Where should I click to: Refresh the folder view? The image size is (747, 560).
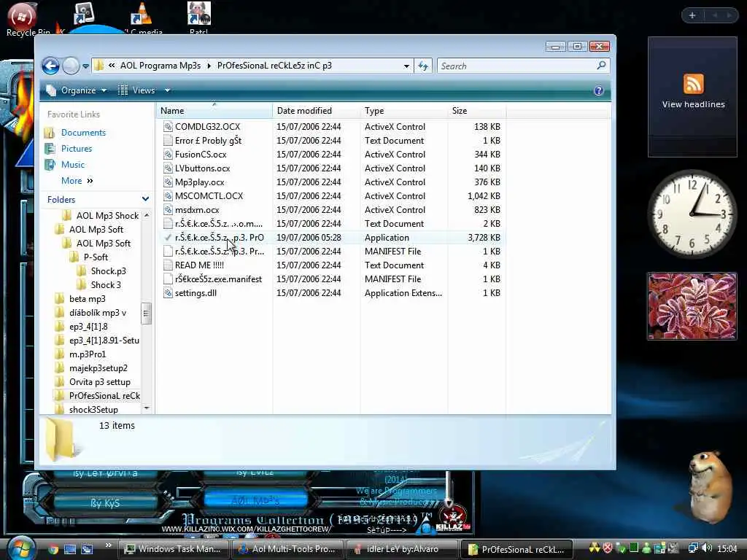(x=423, y=66)
